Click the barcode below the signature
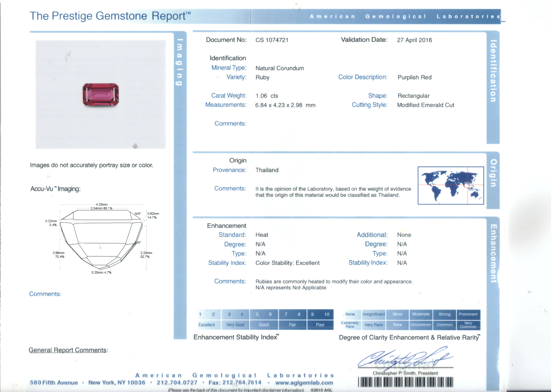The height and width of the screenshot is (392, 554). pos(406,382)
